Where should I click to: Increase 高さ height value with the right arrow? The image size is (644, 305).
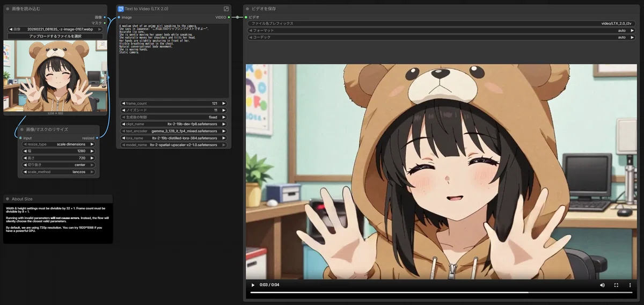pyautogui.click(x=92, y=158)
